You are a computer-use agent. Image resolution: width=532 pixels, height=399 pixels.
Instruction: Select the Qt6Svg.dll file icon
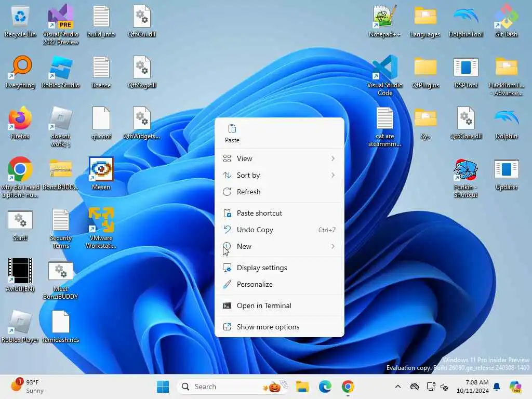pyautogui.click(x=142, y=72)
